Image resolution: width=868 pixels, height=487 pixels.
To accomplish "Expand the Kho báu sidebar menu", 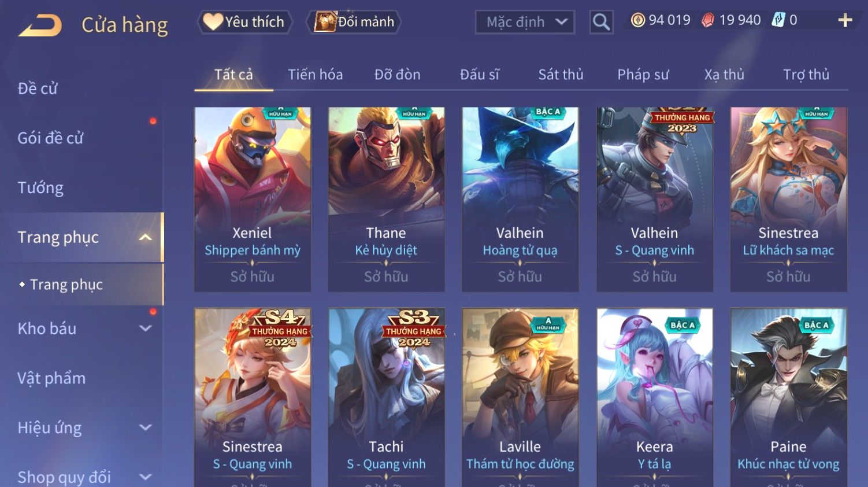I will pyautogui.click(x=146, y=329).
